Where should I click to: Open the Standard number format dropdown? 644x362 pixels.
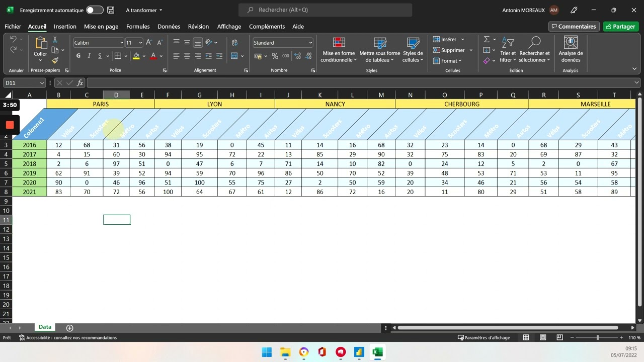[x=310, y=43]
